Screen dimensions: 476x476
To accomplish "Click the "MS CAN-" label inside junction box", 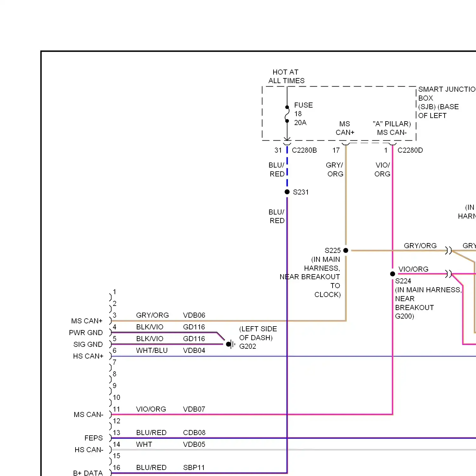I will [x=392, y=132].
